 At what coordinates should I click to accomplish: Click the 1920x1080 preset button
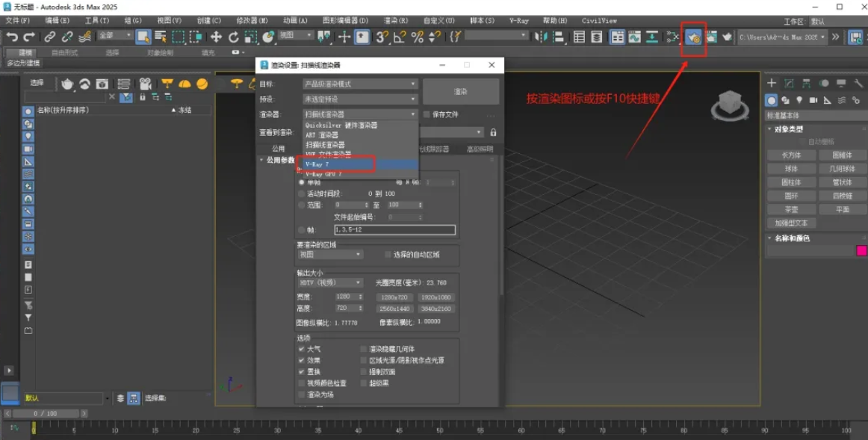(x=436, y=298)
